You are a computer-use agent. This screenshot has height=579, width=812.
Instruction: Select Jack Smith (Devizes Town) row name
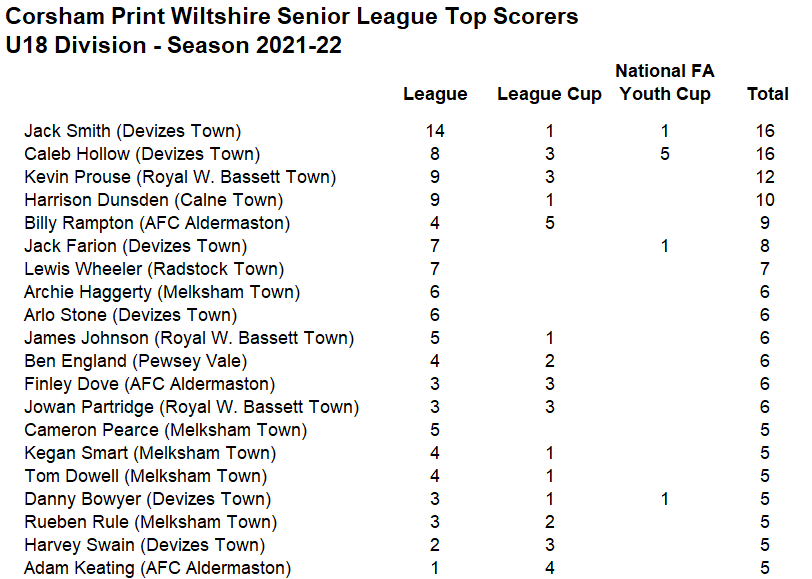click(133, 131)
